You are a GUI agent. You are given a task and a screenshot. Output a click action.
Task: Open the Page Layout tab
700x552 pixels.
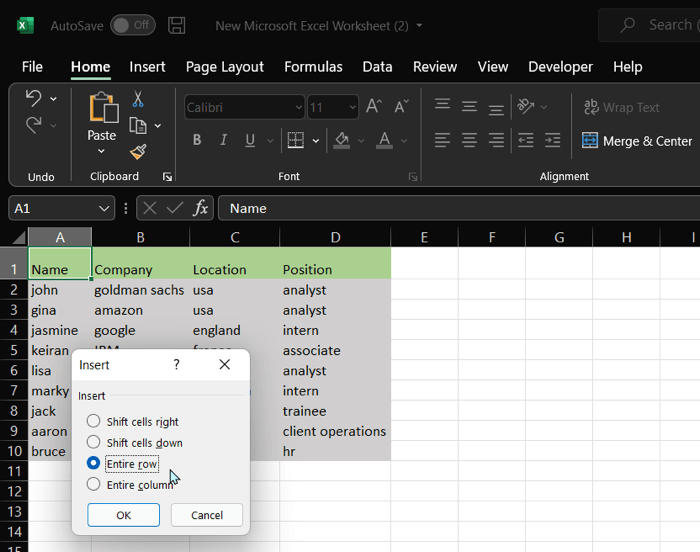225,67
